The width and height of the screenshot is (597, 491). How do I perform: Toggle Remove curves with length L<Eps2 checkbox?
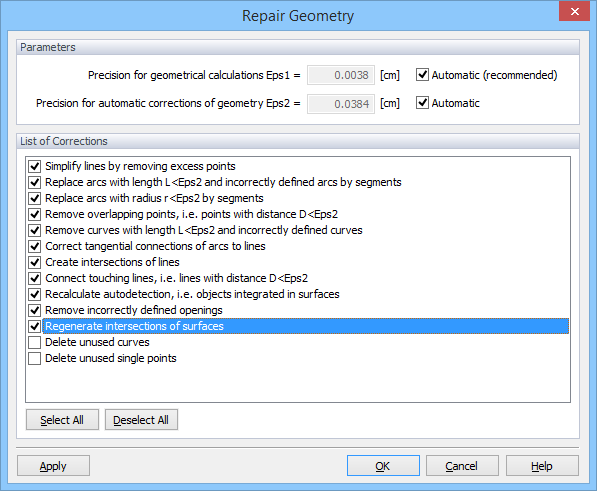click(x=35, y=230)
